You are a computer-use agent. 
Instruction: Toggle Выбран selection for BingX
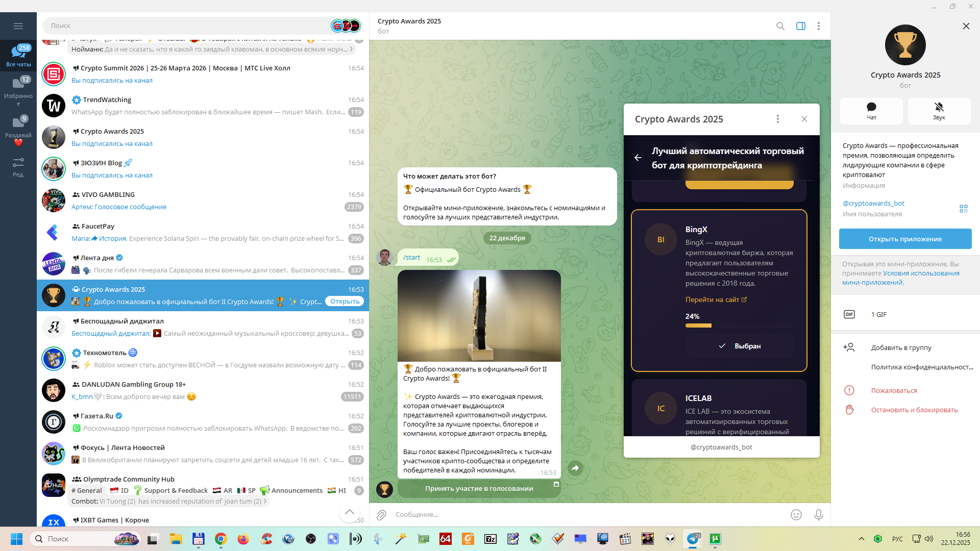[739, 346]
